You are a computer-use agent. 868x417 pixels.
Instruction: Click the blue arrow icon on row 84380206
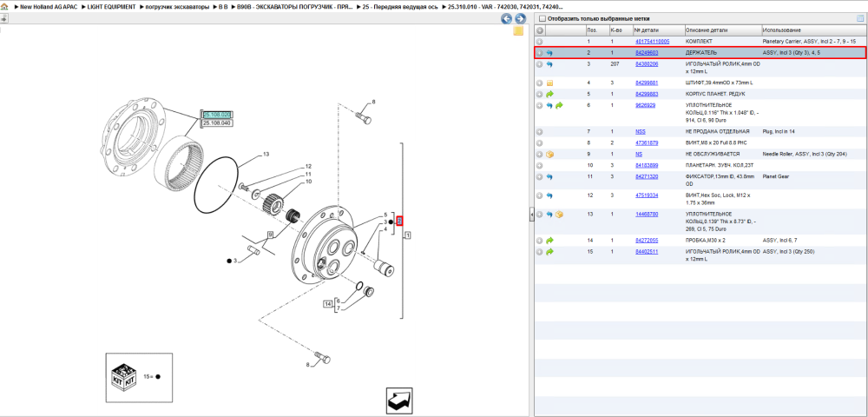tap(549, 64)
